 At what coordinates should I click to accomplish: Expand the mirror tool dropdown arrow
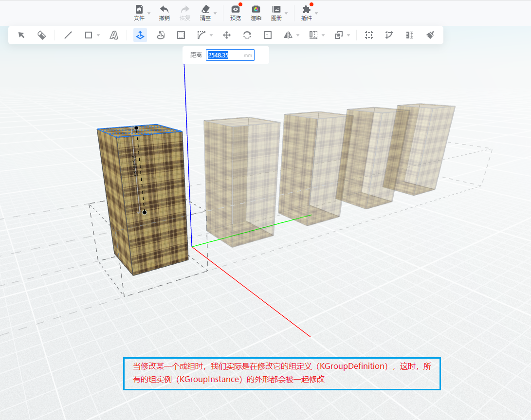coord(298,35)
